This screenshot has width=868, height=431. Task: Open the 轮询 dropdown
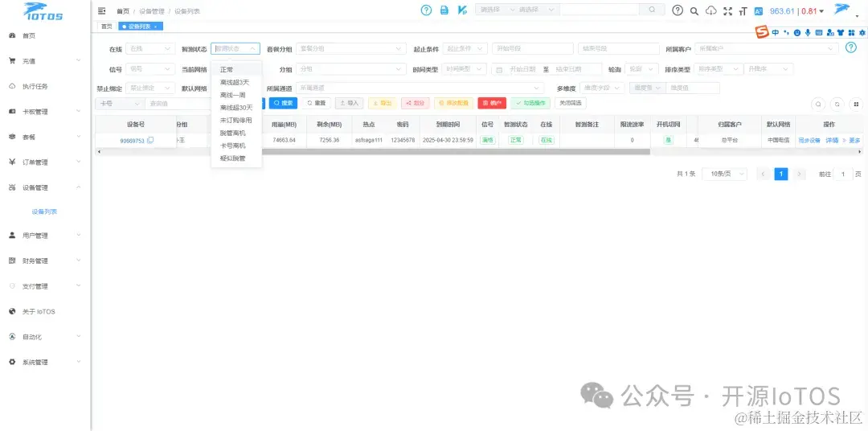pos(642,69)
